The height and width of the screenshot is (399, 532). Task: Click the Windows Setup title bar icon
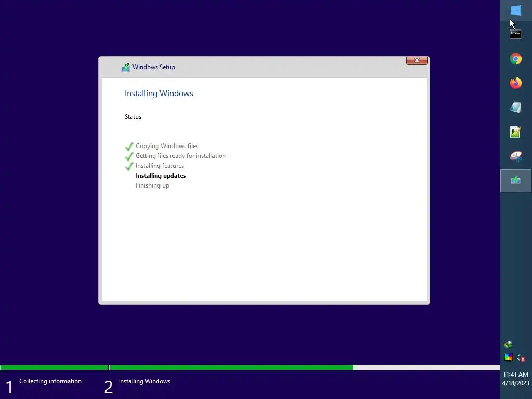pos(126,68)
